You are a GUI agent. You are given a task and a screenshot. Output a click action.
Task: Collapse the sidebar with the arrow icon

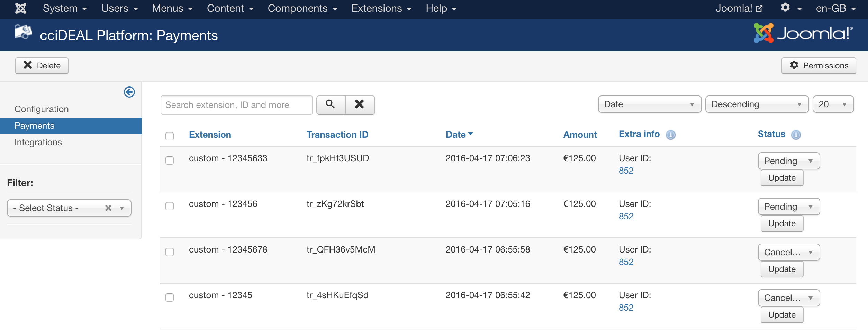click(x=129, y=91)
